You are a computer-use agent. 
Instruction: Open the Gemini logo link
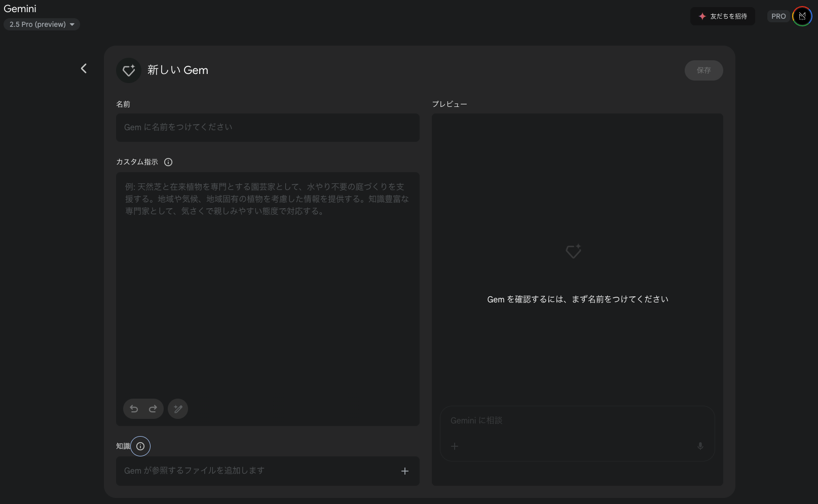20,9
